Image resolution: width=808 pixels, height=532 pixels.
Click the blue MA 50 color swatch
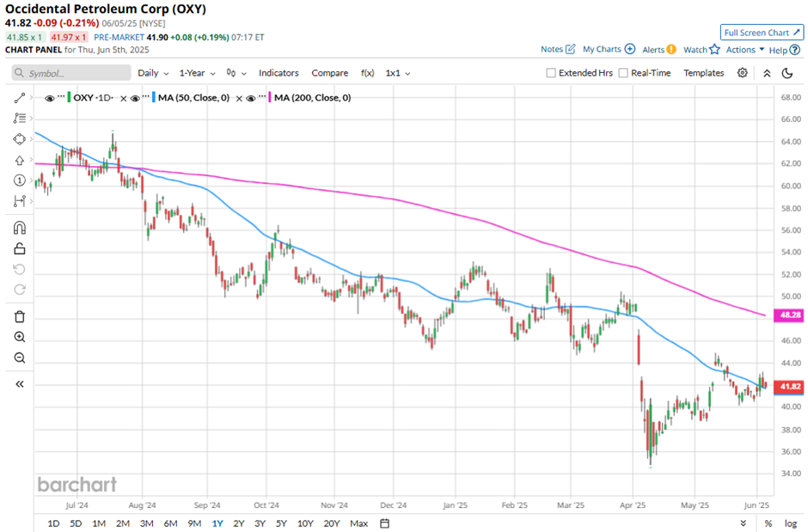(x=154, y=98)
